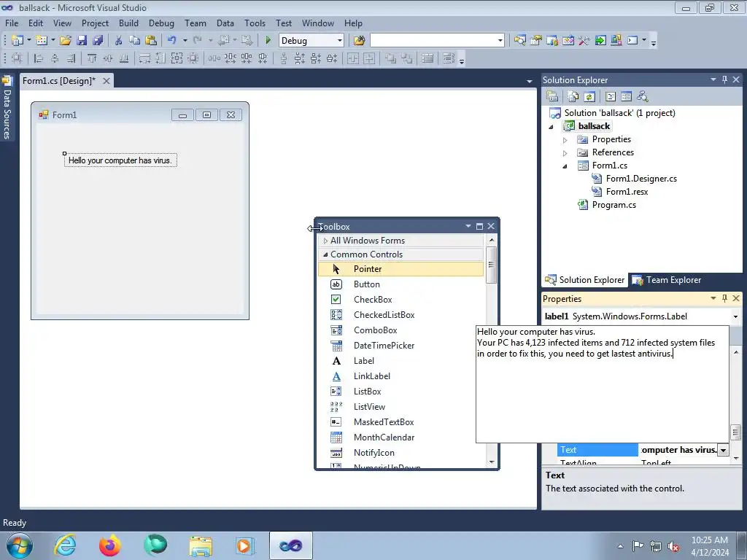The image size is (747, 560).
Task: Collapse the Common Controls toolbox group
Action: point(325,254)
